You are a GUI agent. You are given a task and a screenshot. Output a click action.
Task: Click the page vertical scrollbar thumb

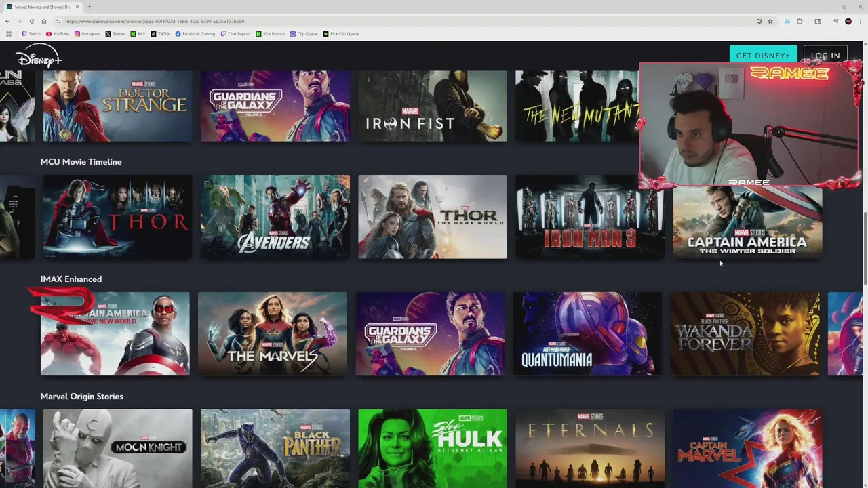[865, 249]
